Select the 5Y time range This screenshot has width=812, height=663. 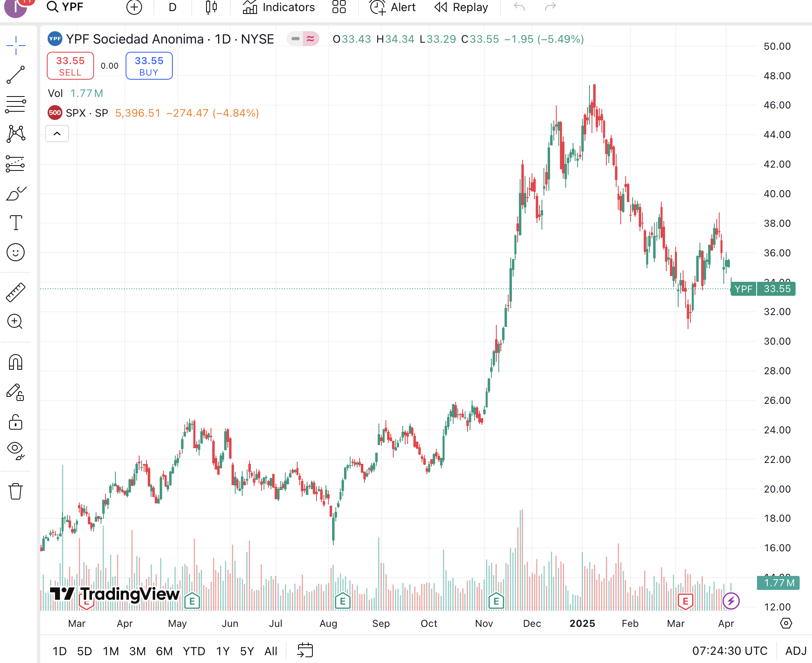(x=247, y=651)
